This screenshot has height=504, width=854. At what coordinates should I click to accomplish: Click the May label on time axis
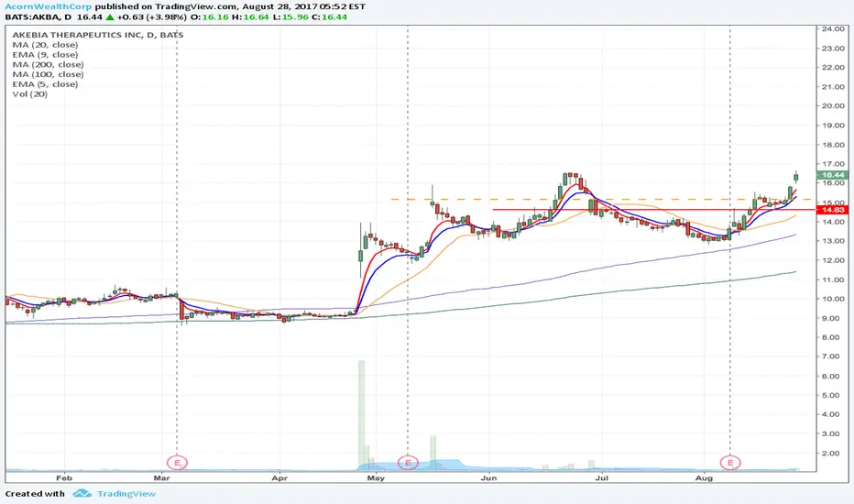(x=376, y=477)
